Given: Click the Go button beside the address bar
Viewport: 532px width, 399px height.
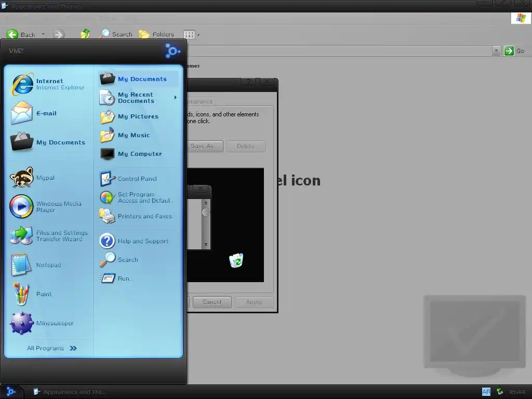Looking at the screenshot, I should [514, 51].
